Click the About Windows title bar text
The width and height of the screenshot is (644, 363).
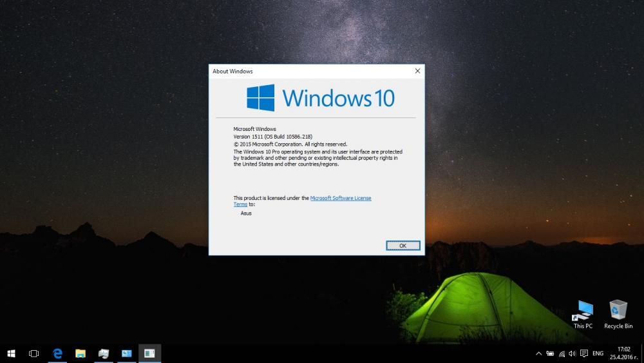click(x=232, y=71)
